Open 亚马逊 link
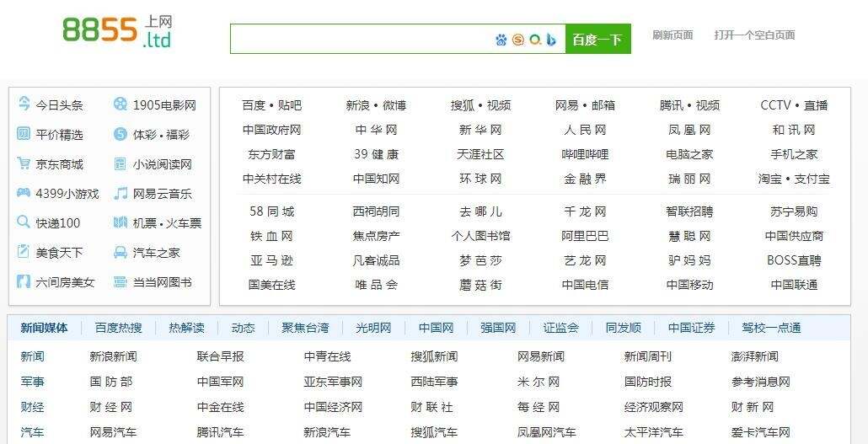868x444 pixels. (x=272, y=260)
